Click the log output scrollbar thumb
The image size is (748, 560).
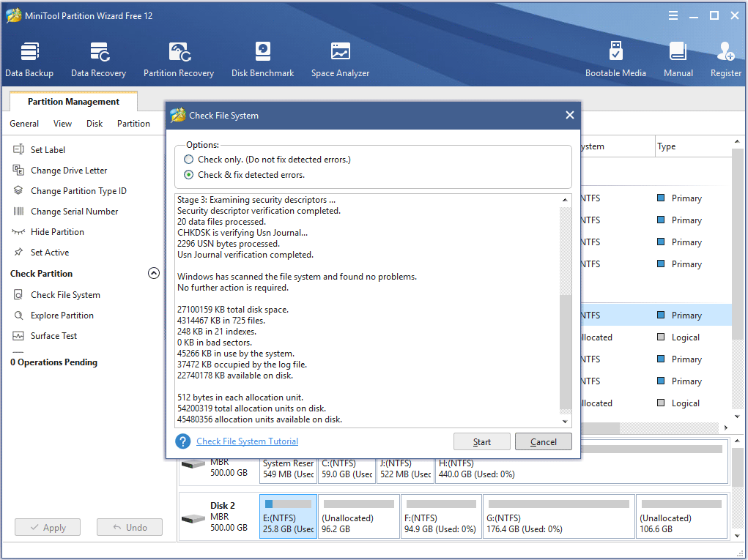coord(566,351)
